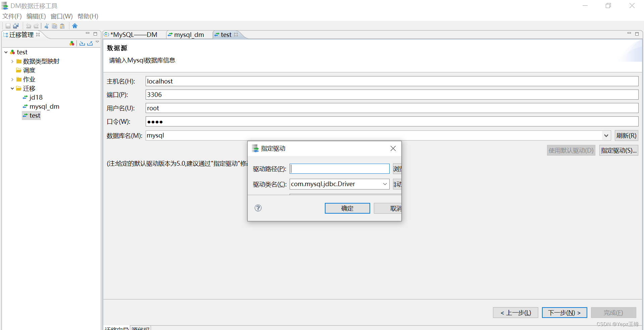The image size is (644, 330).
Task: Open the 编辑(E) menu
Action: (36, 16)
